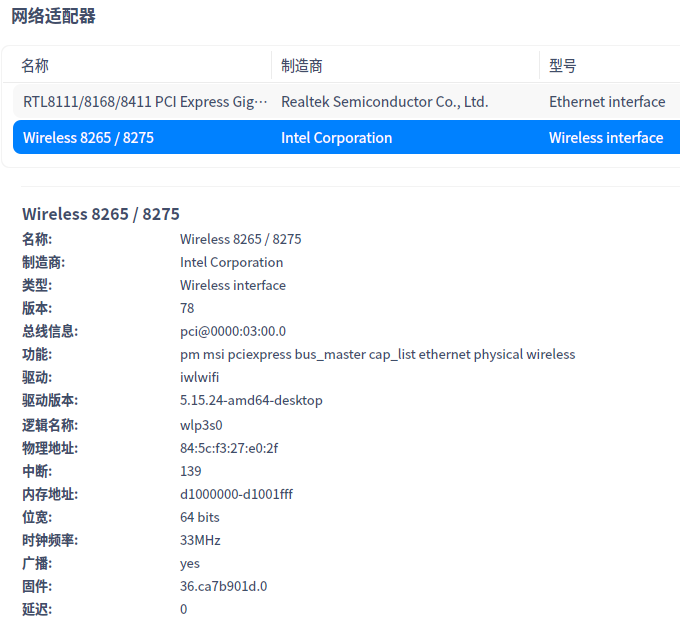This screenshot has width=680, height=622.
Task: Click clock frequency value 33MHz
Action: (x=200, y=540)
